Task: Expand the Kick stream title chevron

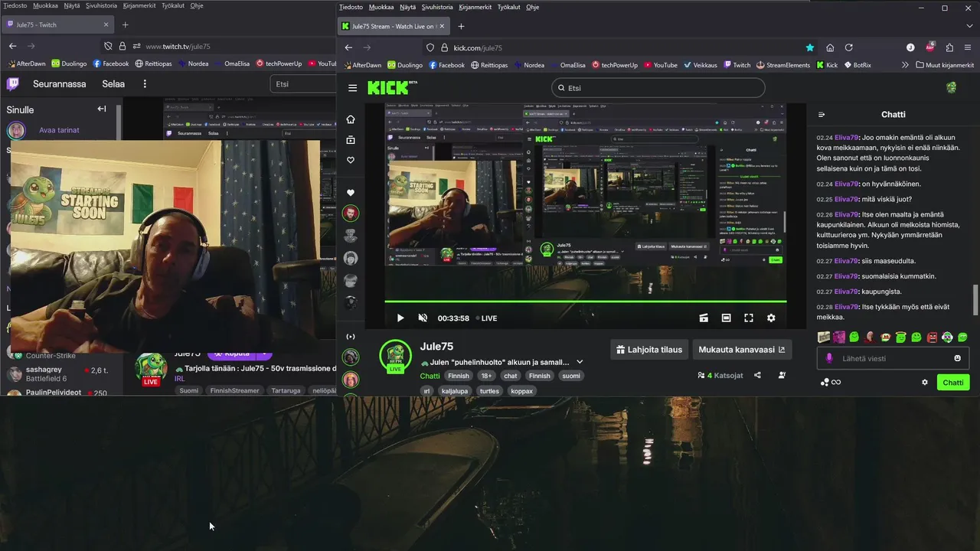Action: tap(580, 362)
